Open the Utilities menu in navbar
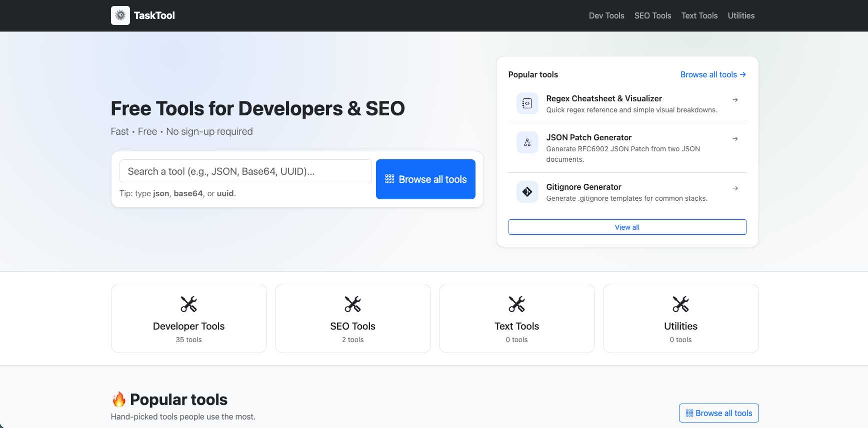 click(x=741, y=15)
